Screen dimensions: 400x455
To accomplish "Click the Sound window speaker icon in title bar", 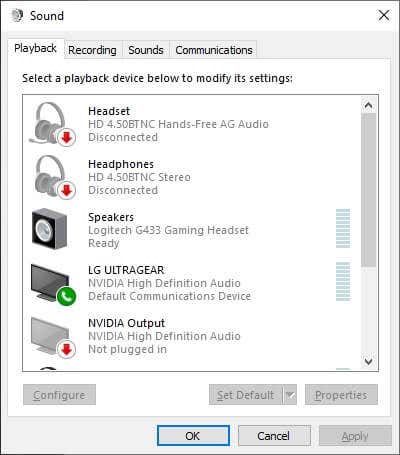I will tap(17, 15).
